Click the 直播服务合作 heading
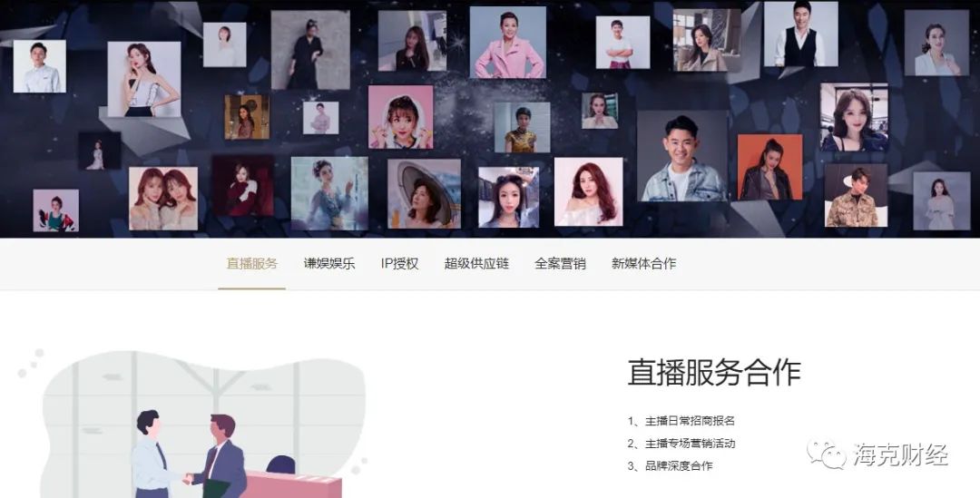 coord(714,373)
